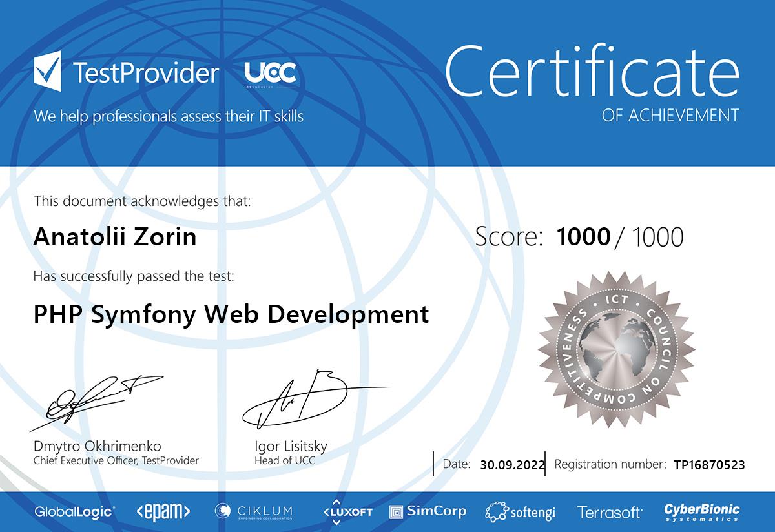Click the TestProvider checkmark logo icon
The image size is (775, 532).
[x=48, y=71]
